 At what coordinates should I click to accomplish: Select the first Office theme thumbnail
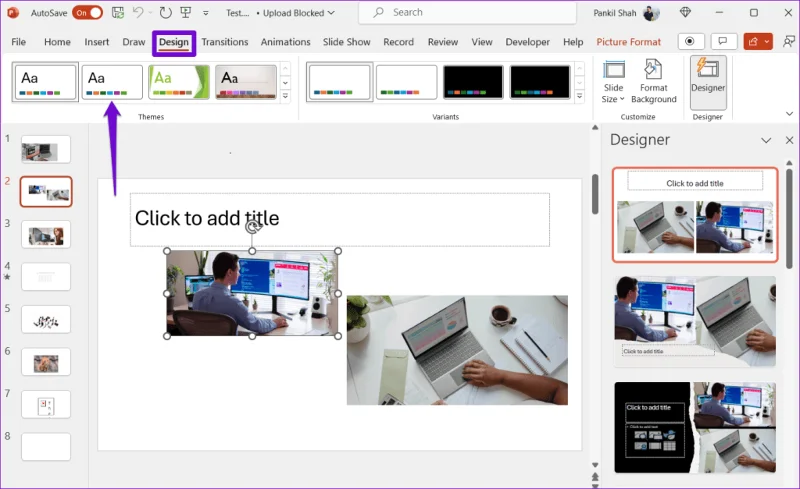click(x=45, y=82)
